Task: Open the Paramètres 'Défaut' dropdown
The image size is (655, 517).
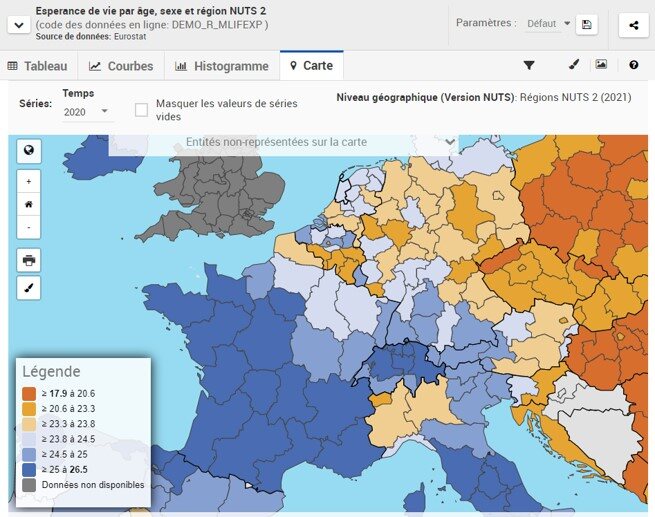Action: pyautogui.click(x=548, y=24)
